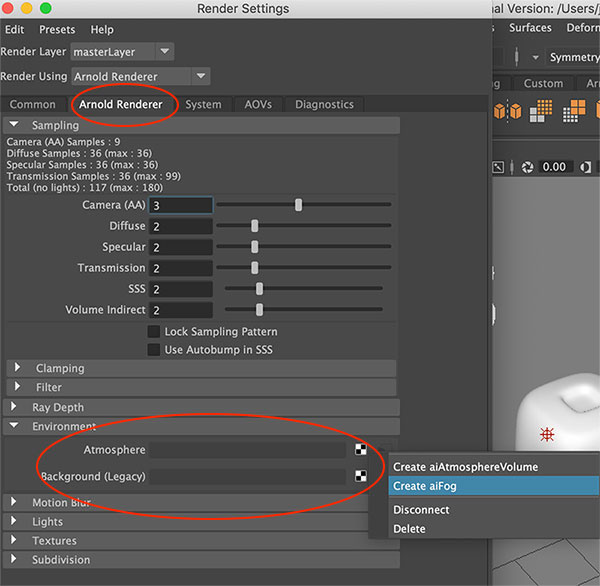
Task: Open the Surfaces menu in Maya window
Action: point(530,28)
